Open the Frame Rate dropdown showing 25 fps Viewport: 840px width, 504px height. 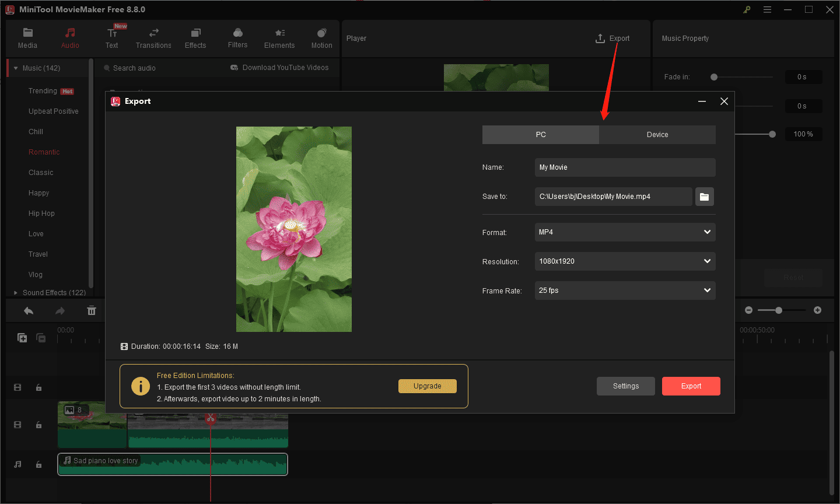click(x=625, y=290)
